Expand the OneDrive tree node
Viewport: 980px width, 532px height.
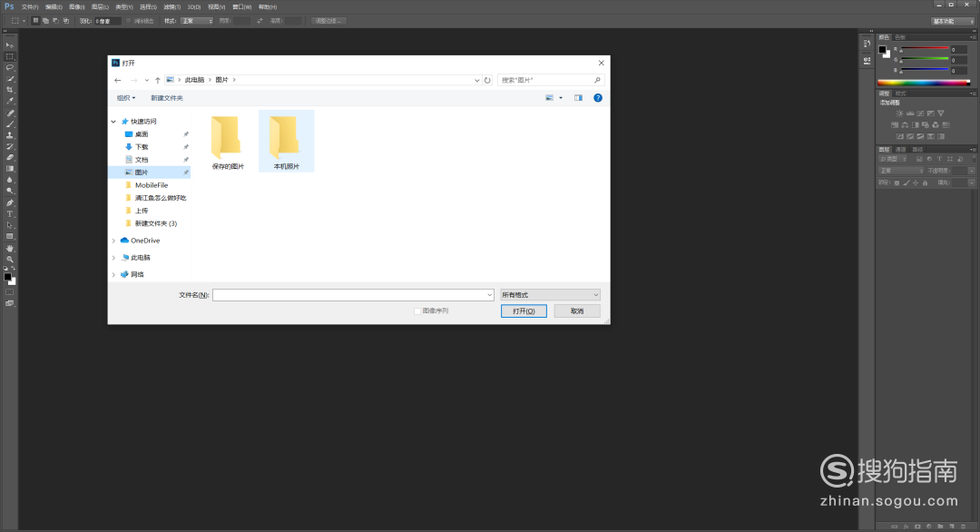[x=113, y=241]
